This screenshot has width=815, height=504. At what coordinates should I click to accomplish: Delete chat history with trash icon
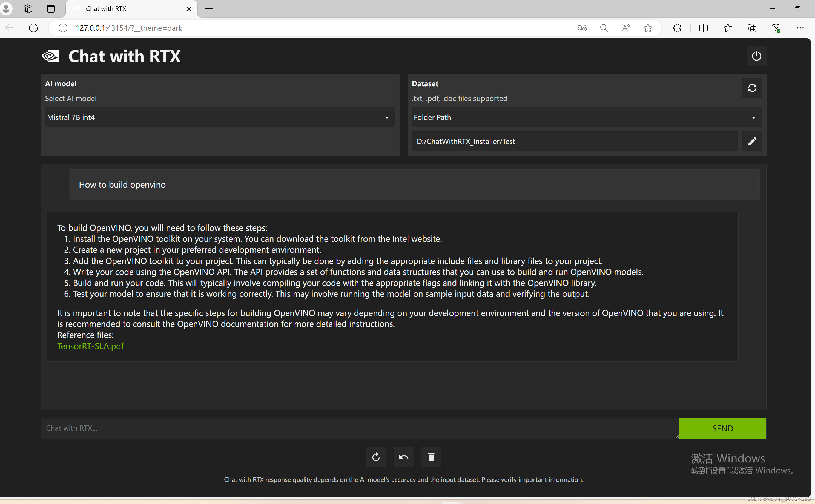pyautogui.click(x=431, y=457)
